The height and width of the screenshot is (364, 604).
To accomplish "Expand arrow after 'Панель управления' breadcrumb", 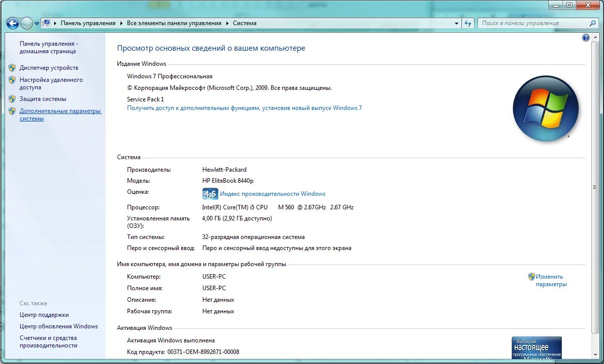I will (x=121, y=23).
